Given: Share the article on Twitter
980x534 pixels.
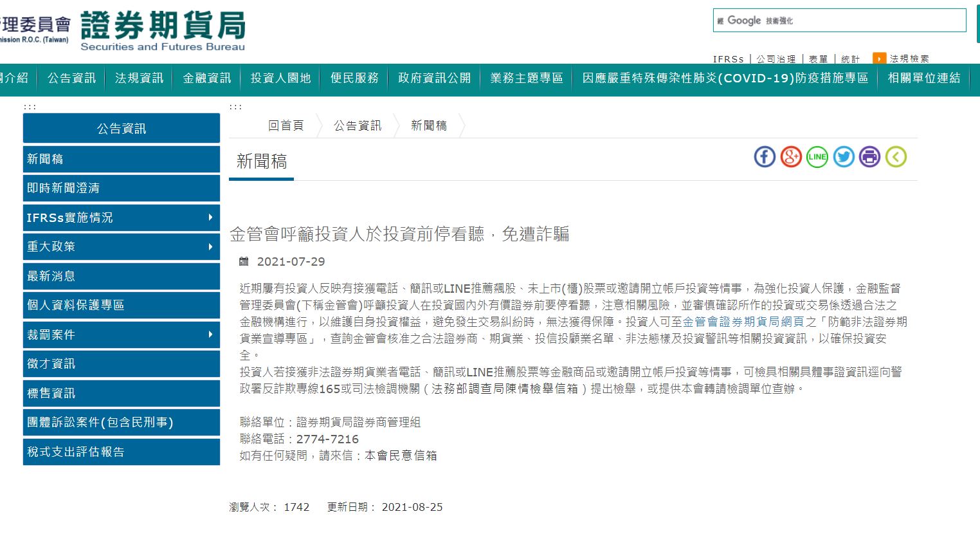Looking at the screenshot, I should tap(843, 156).
